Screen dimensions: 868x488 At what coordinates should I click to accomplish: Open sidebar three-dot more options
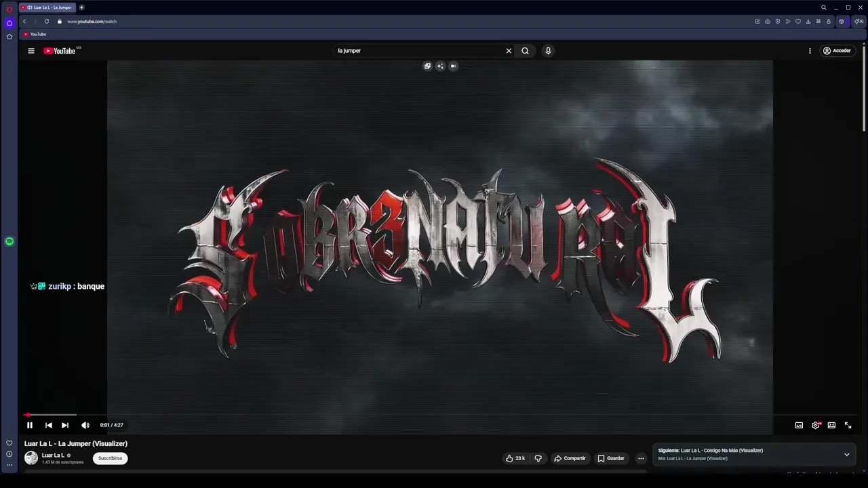point(9,465)
